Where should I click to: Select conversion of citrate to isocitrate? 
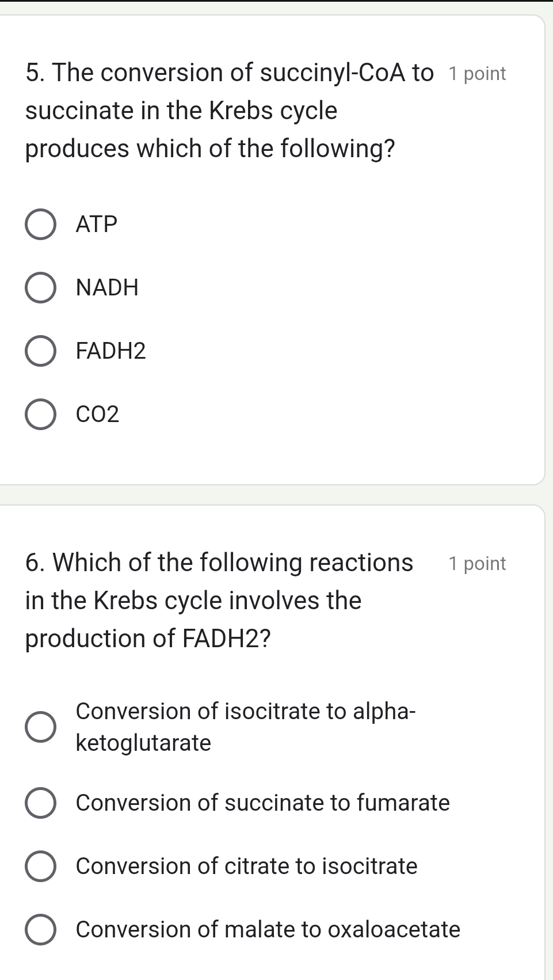(x=40, y=867)
